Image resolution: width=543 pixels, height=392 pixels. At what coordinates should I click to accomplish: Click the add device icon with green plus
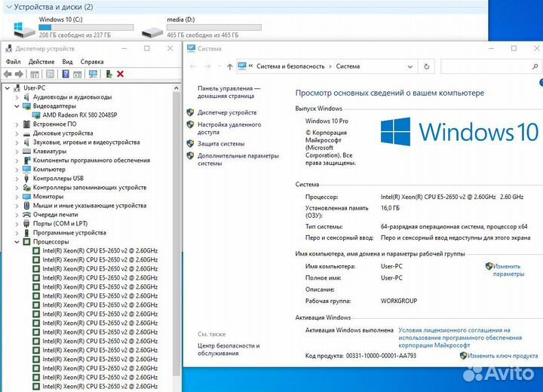click(x=109, y=74)
